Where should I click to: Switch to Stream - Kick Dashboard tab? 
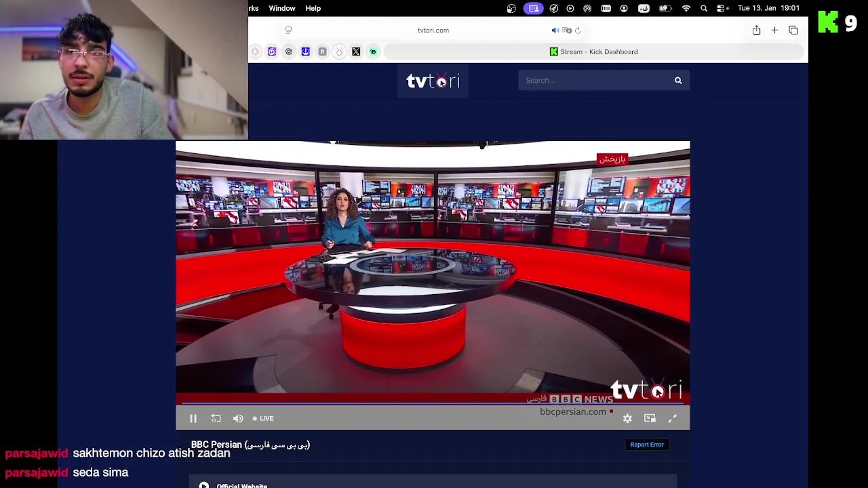(x=593, y=52)
